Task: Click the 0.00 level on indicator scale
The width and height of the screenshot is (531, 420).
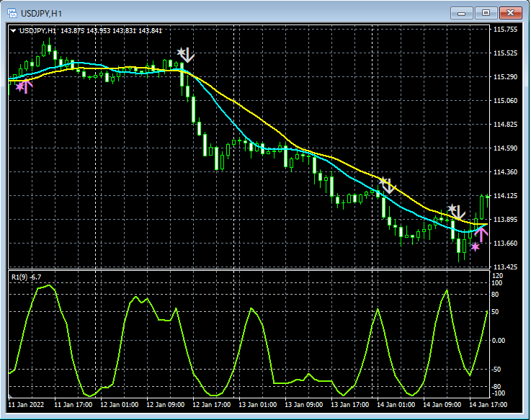Action: [499, 341]
